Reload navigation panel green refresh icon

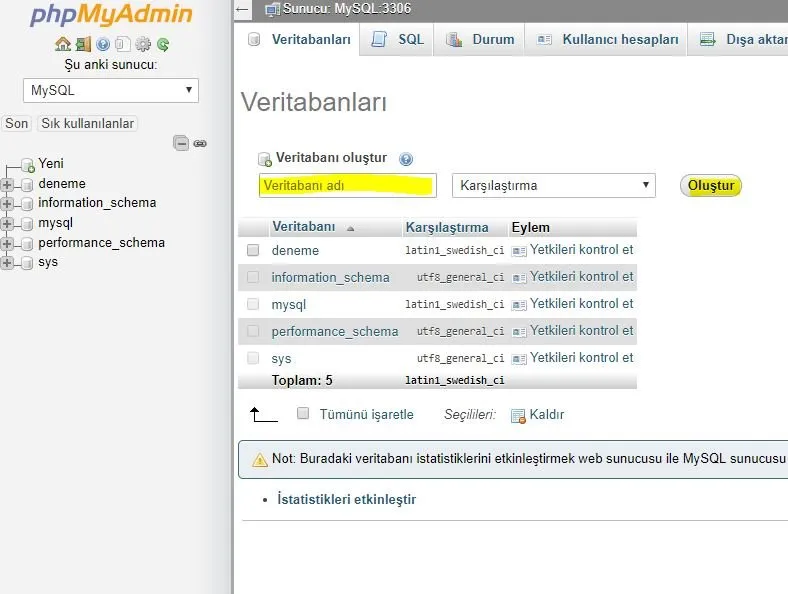click(x=163, y=44)
